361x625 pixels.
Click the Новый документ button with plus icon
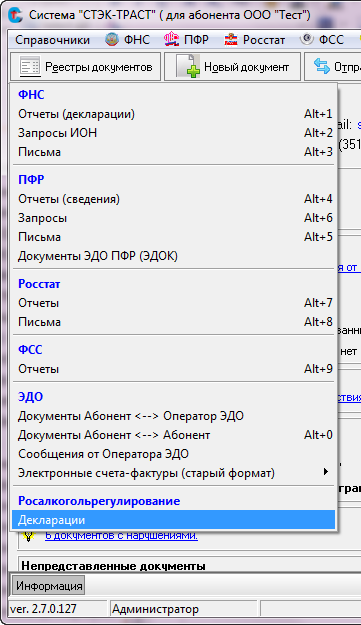[x=233, y=67]
